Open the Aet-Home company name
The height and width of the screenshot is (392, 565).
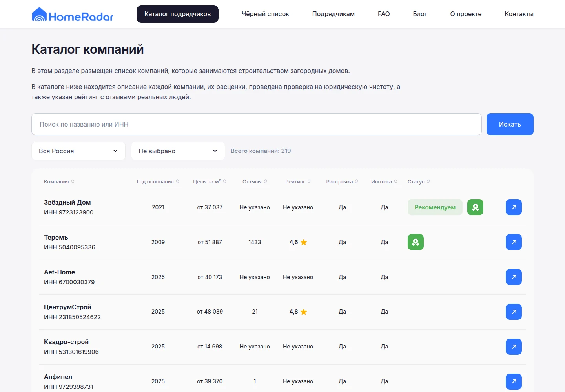pos(59,272)
